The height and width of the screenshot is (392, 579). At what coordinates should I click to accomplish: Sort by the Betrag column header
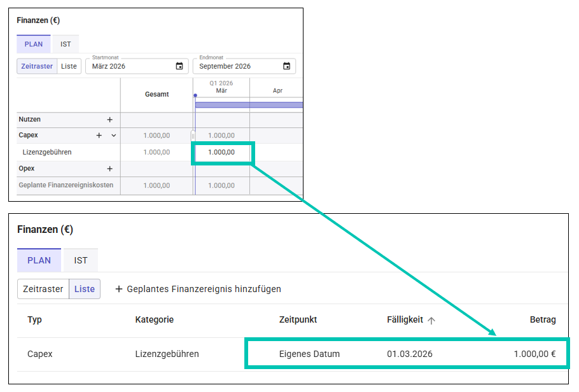point(543,319)
